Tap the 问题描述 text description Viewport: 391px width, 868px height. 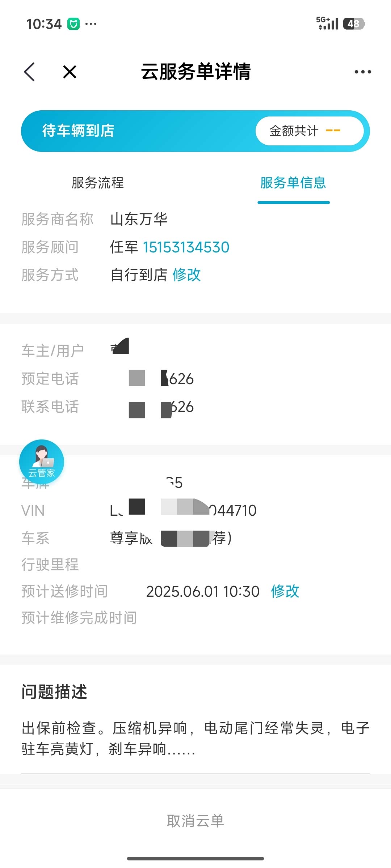coord(195,738)
